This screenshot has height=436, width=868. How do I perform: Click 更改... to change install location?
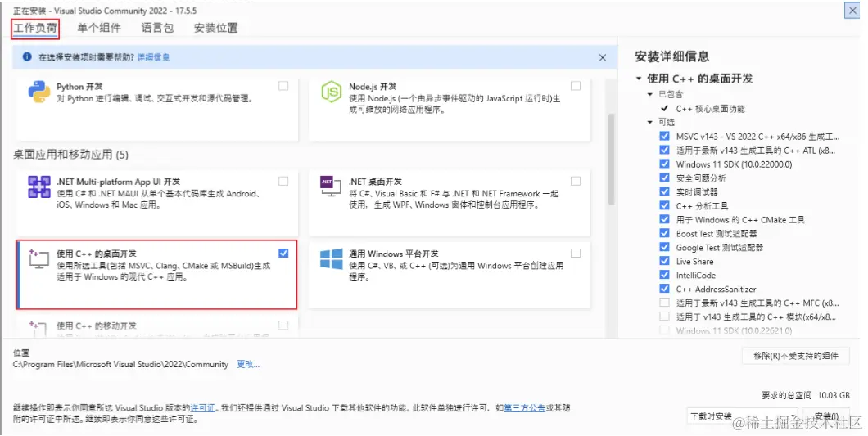(x=248, y=364)
